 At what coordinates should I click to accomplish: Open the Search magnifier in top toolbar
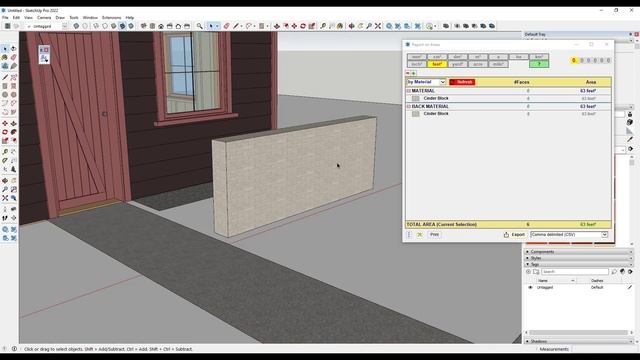(199, 26)
